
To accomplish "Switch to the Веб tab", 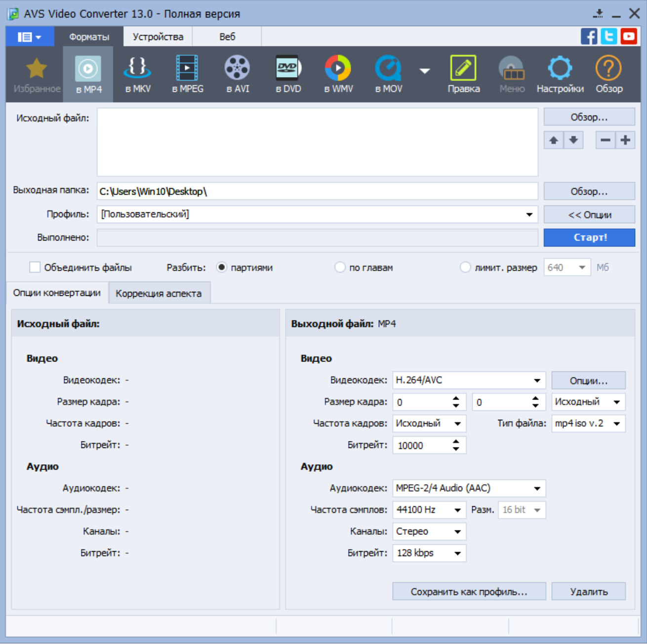I will (x=227, y=37).
